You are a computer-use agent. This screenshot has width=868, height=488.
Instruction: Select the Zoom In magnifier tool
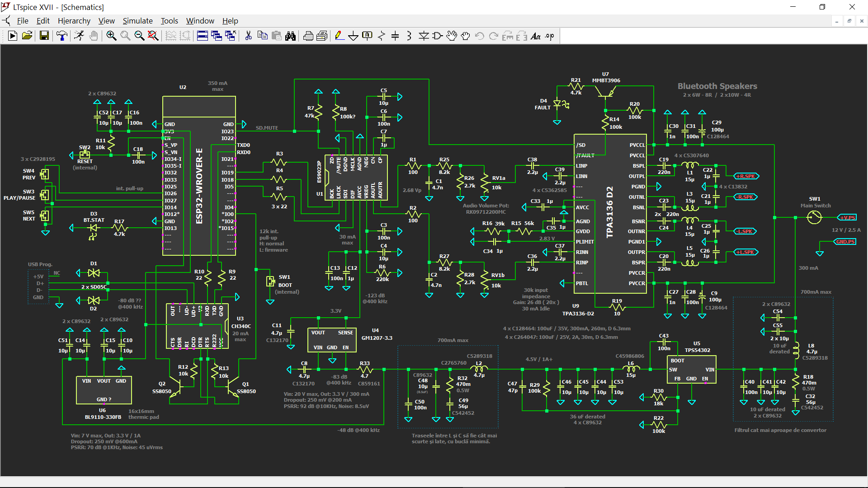click(x=111, y=36)
